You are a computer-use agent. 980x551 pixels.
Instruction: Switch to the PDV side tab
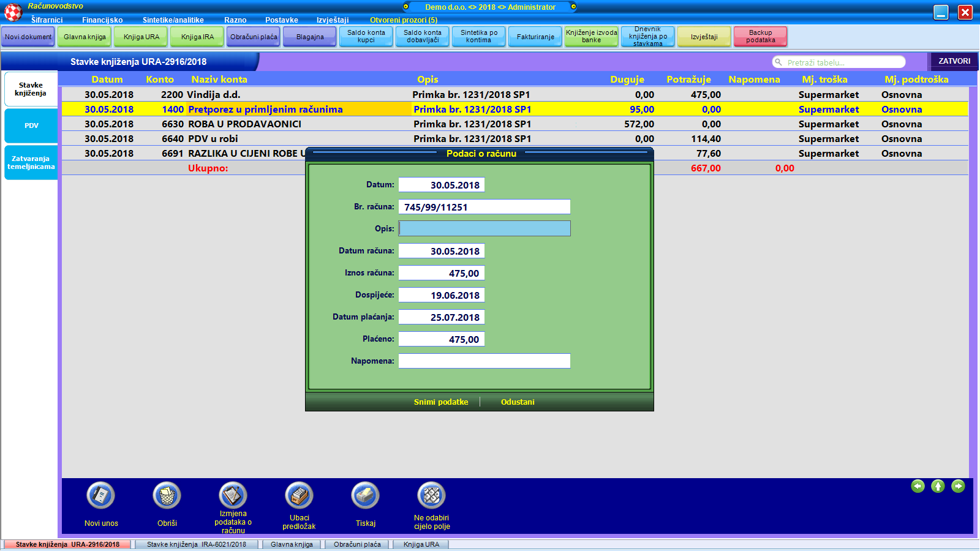tap(31, 126)
